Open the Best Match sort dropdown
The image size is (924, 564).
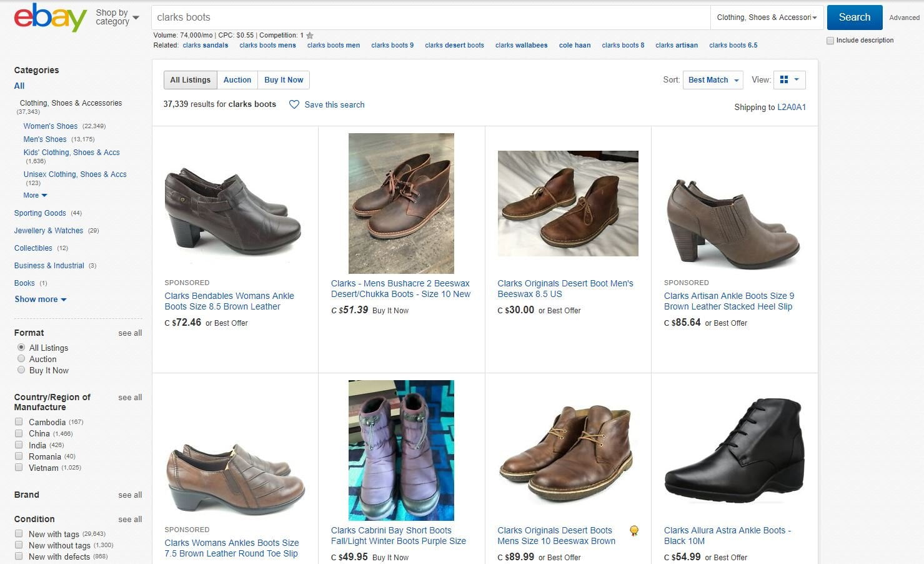coord(713,80)
